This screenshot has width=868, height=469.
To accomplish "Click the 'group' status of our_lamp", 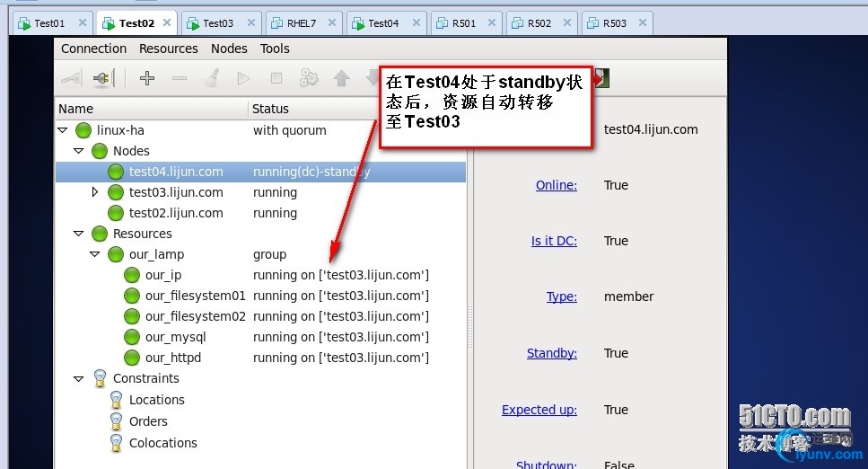I will click(269, 254).
